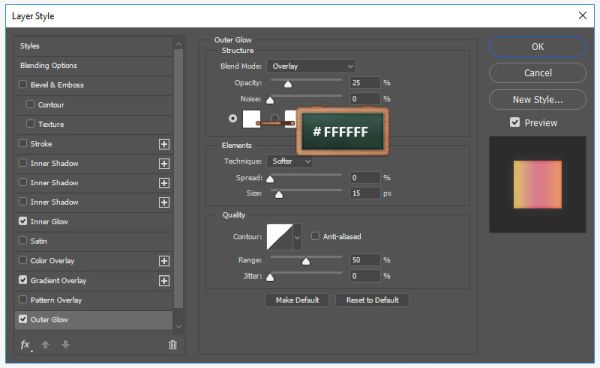This screenshot has width=600, height=368.
Task: Move effect up with arrow icon
Action: [46, 345]
